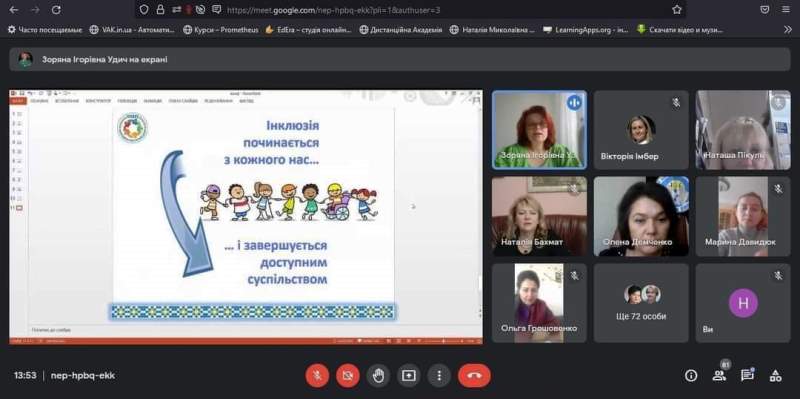This screenshot has height=399, width=800.
Task: Open the present screen option
Action: click(x=409, y=376)
